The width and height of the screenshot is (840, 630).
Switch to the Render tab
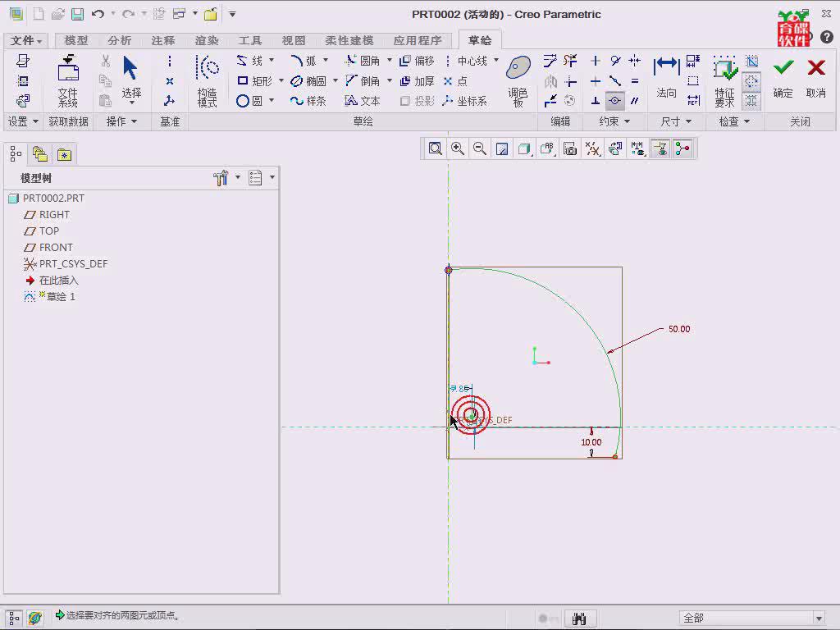point(206,41)
